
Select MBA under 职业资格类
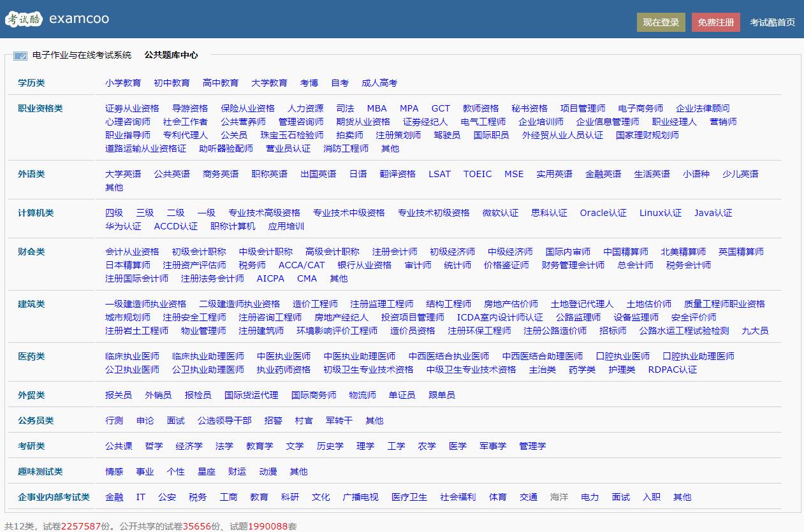click(x=377, y=108)
